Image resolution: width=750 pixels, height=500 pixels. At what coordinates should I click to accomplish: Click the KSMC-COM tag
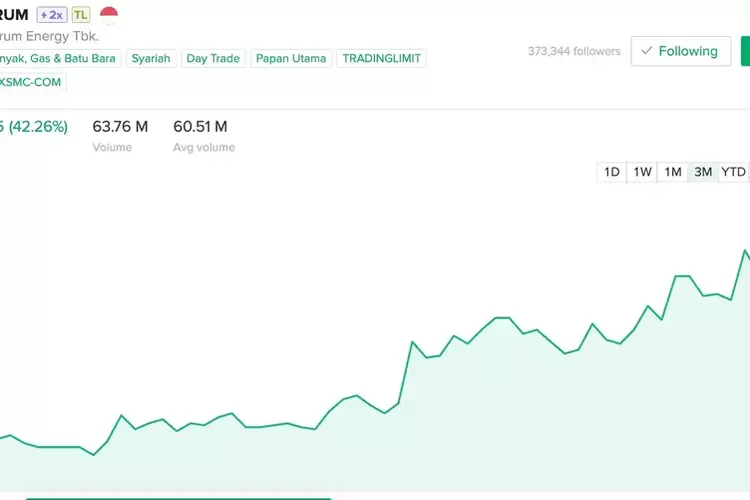[32, 83]
